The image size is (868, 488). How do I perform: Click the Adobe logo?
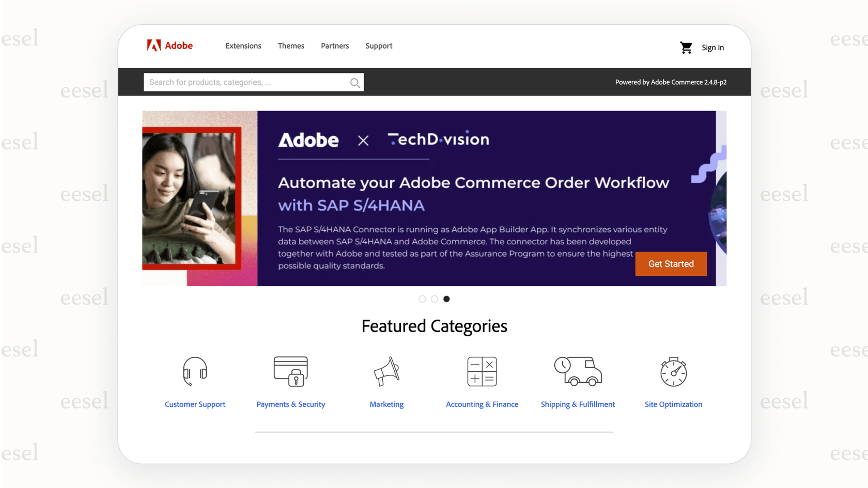pos(169,45)
